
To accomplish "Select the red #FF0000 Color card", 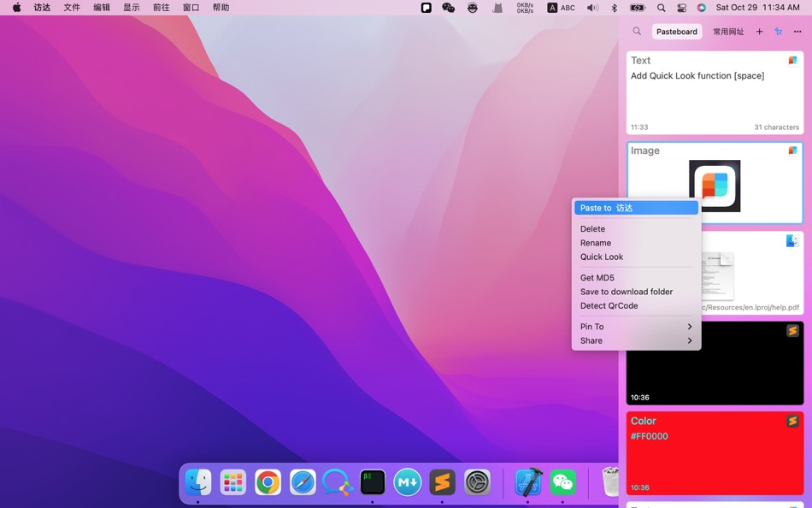I will (715, 453).
